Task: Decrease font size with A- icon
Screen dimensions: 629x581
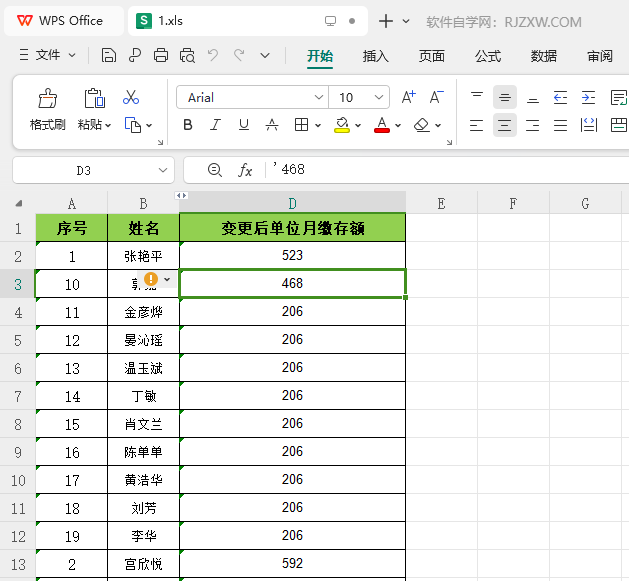Action: click(x=436, y=97)
